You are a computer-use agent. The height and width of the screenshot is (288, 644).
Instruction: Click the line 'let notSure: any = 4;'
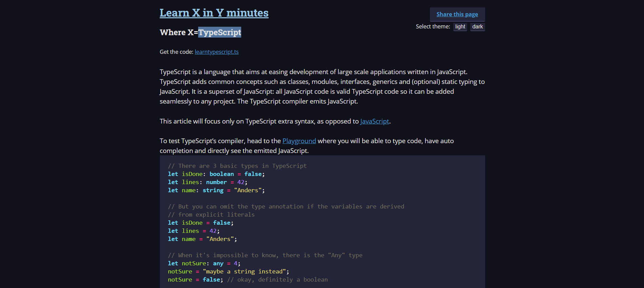click(204, 263)
